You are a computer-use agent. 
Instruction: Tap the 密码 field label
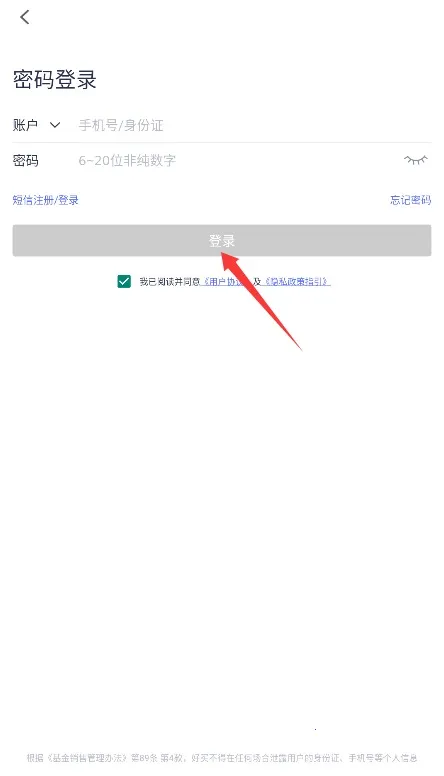click(25, 160)
